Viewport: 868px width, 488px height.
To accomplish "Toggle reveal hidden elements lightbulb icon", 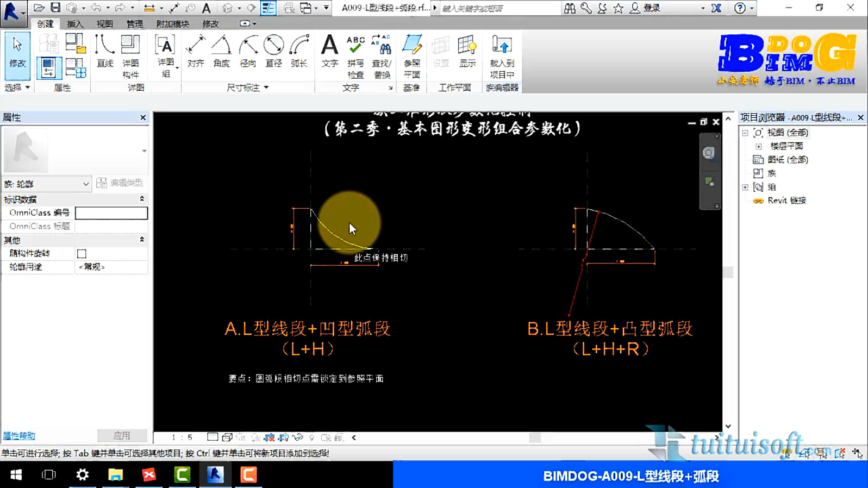I will [x=311, y=437].
